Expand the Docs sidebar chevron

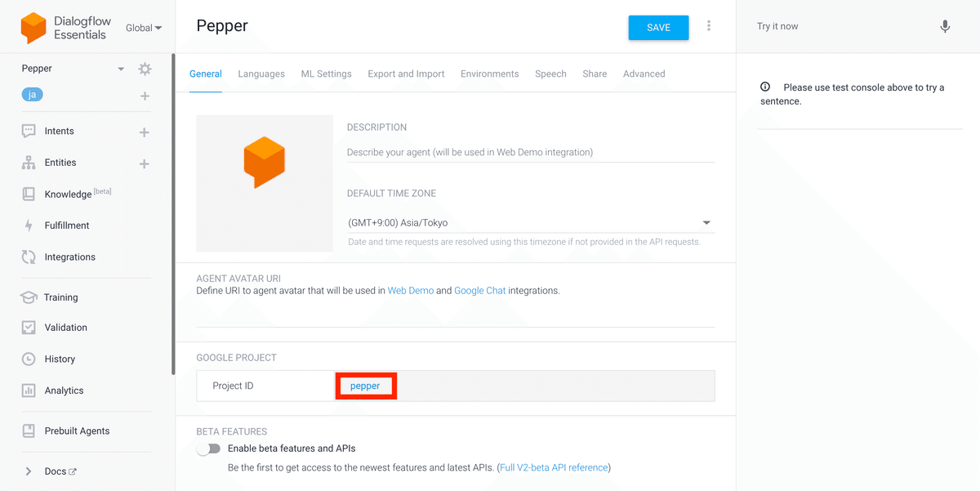[x=29, y=471]
